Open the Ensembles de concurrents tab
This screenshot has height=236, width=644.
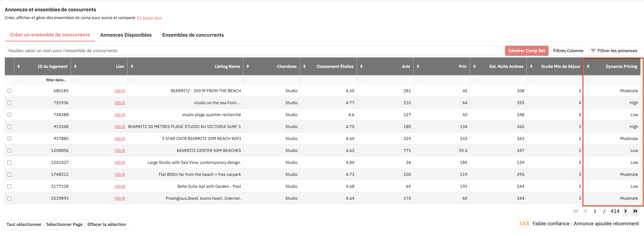193,35
